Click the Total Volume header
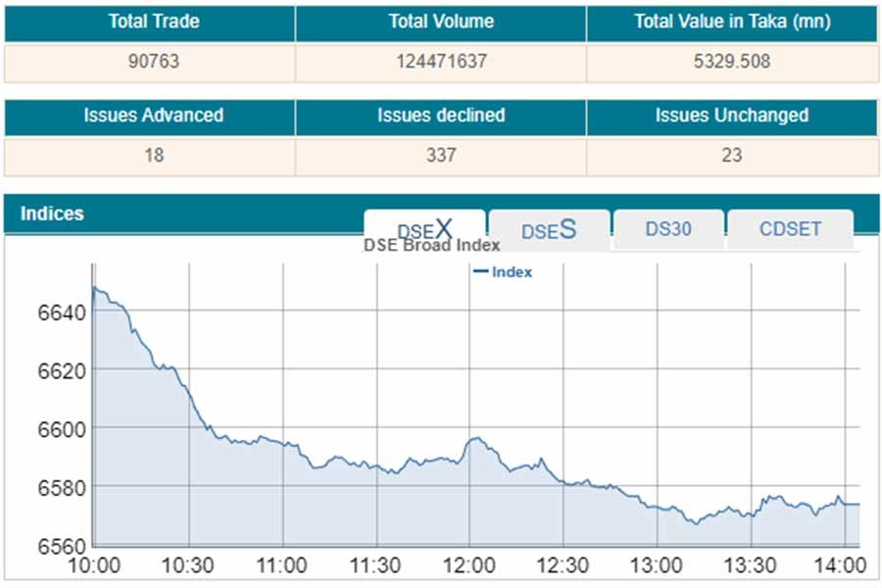Image resolution: width=882 pixels, height=588 pixels. pyautogui.click(x=441, y=22)
